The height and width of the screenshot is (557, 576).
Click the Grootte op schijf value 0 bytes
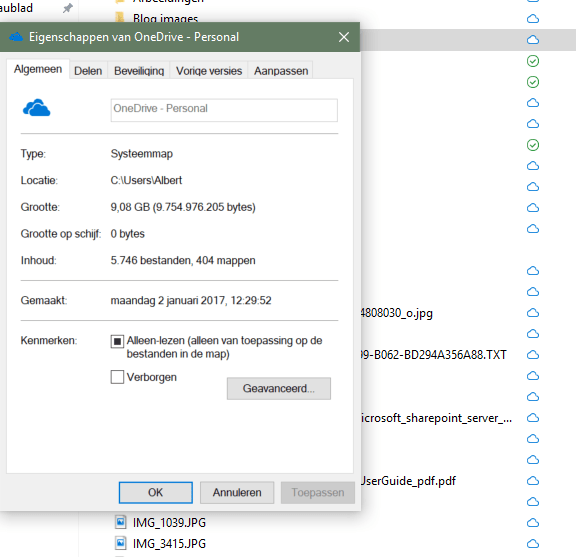click(x=127, y=234)
